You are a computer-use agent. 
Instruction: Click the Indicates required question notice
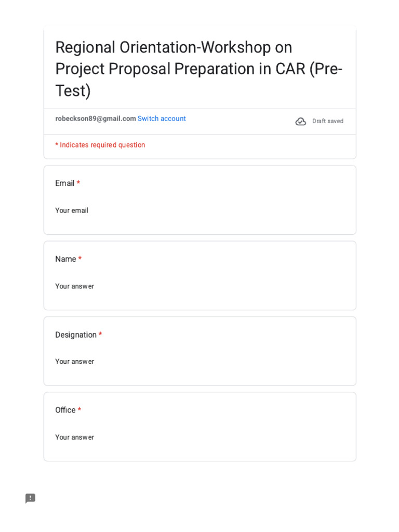[100, 145]
